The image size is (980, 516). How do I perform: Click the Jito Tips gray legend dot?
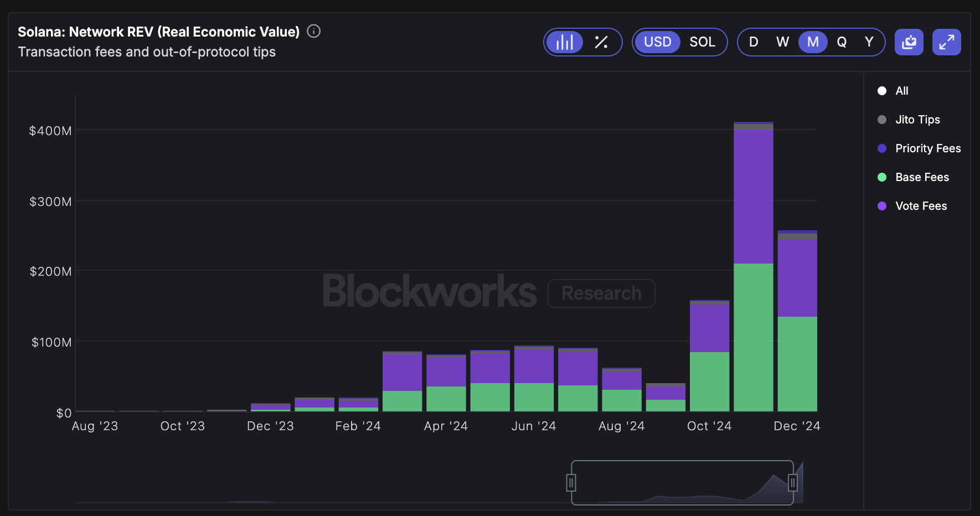[881, 119]
